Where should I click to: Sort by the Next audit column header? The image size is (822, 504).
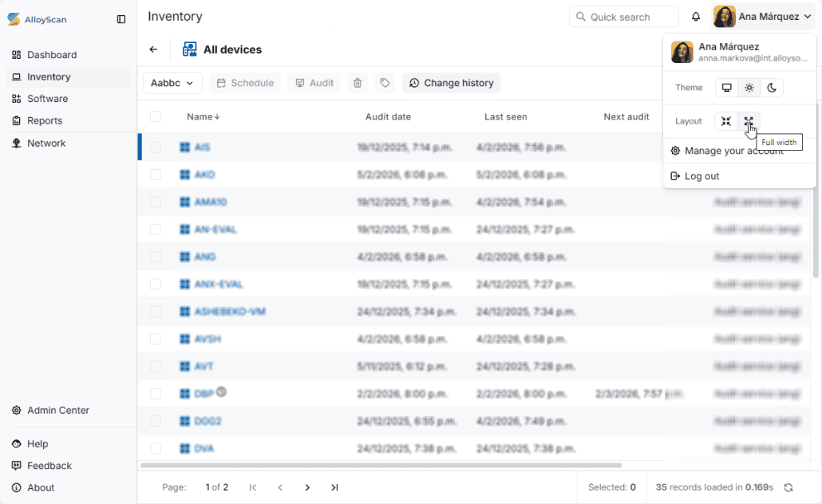click(626, 117)
